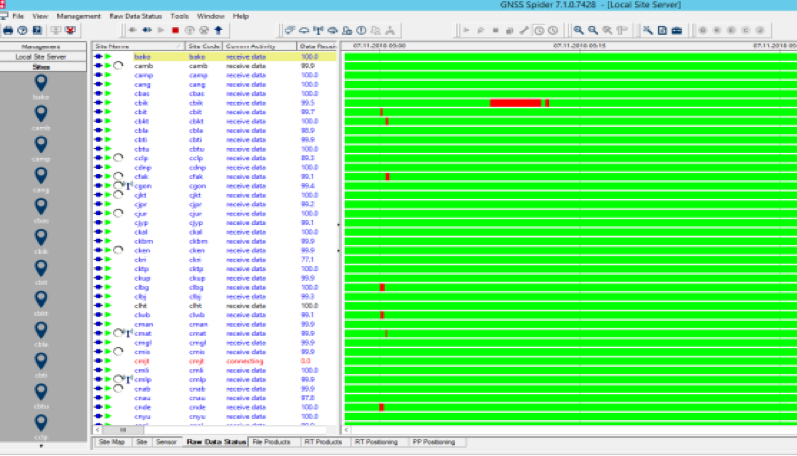Switch to the Site Map tab
797x456 pixels.
(111, 441)
